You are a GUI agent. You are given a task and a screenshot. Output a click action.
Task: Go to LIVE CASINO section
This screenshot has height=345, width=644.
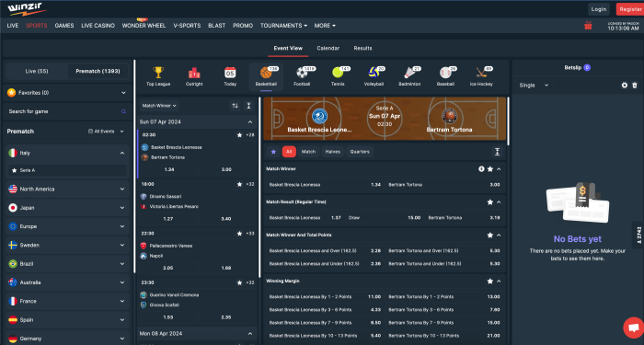pos(98,26)
